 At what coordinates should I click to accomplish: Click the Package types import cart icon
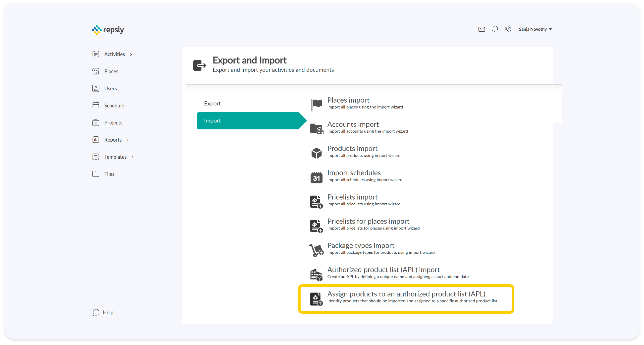[317, 250]
